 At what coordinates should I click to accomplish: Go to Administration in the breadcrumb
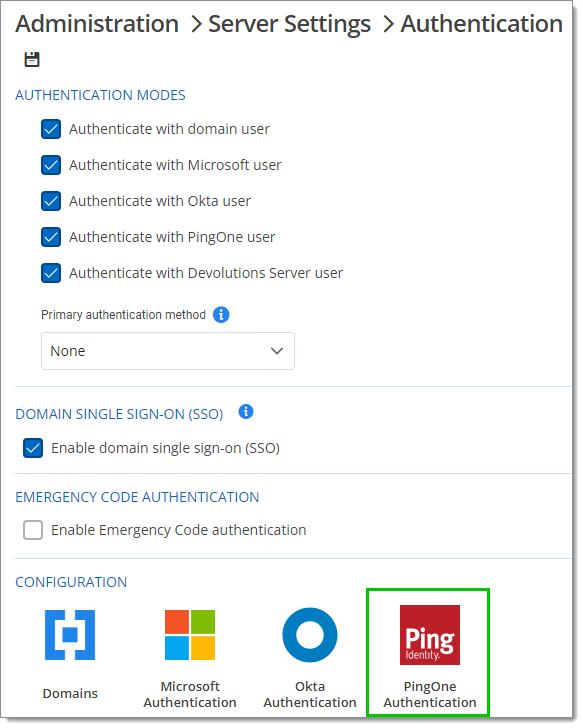[97, 24]
